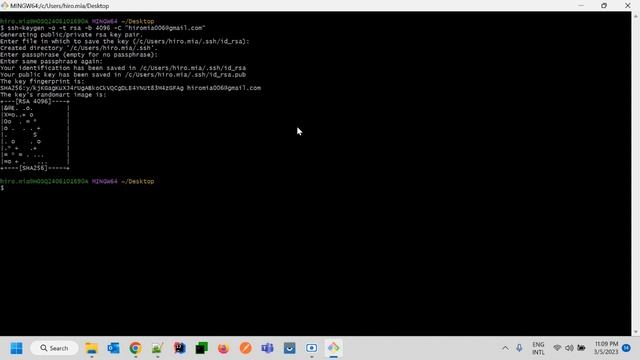
Task: Open the Windows Start menu
Action: [16, 348]
